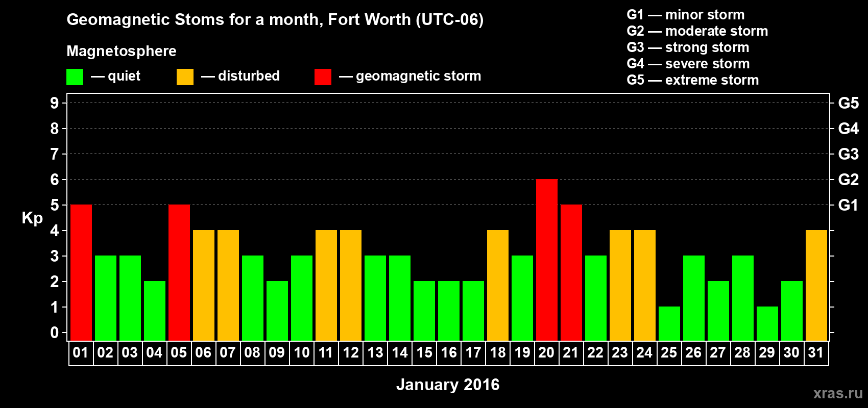The image size is (868, 408).
Task: Select the red bar for day 01
Action: 81,273
